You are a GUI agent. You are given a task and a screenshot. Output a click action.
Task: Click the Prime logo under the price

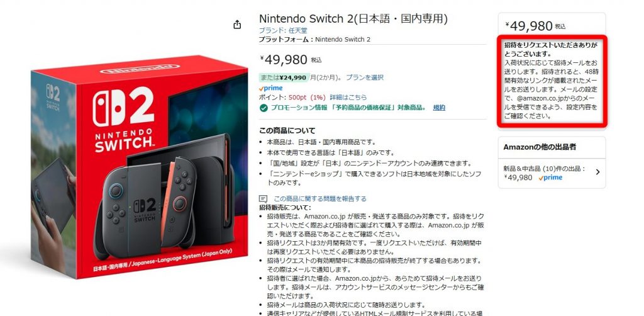pos(270,88)
